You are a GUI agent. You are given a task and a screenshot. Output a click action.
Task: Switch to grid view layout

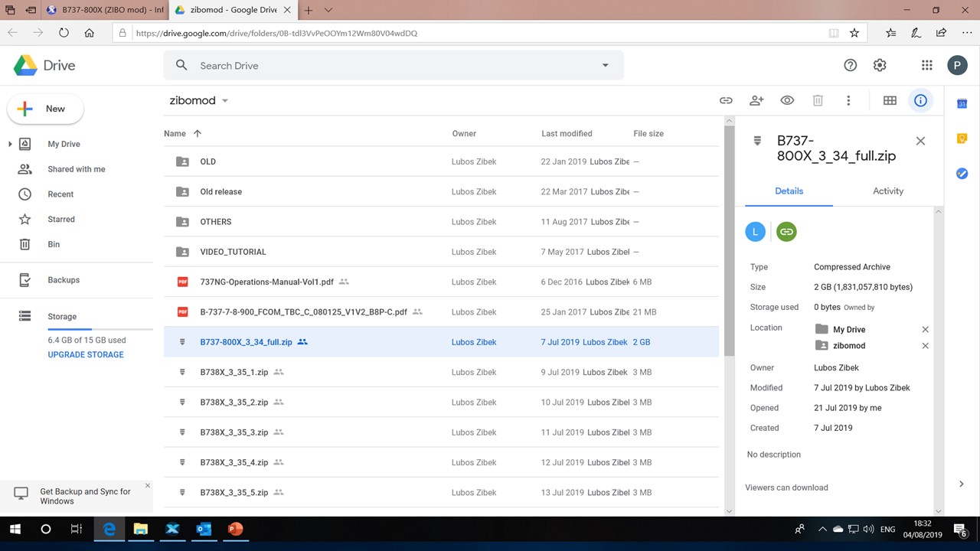890,100
